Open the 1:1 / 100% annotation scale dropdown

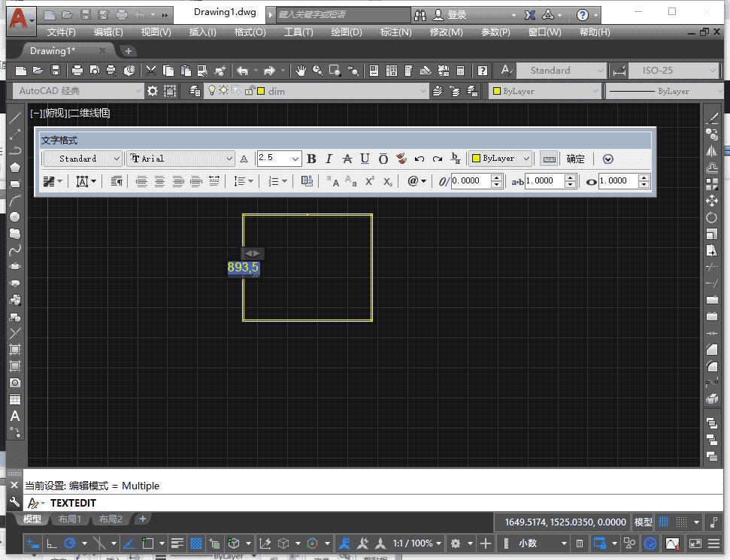click(x=416, y=543)
